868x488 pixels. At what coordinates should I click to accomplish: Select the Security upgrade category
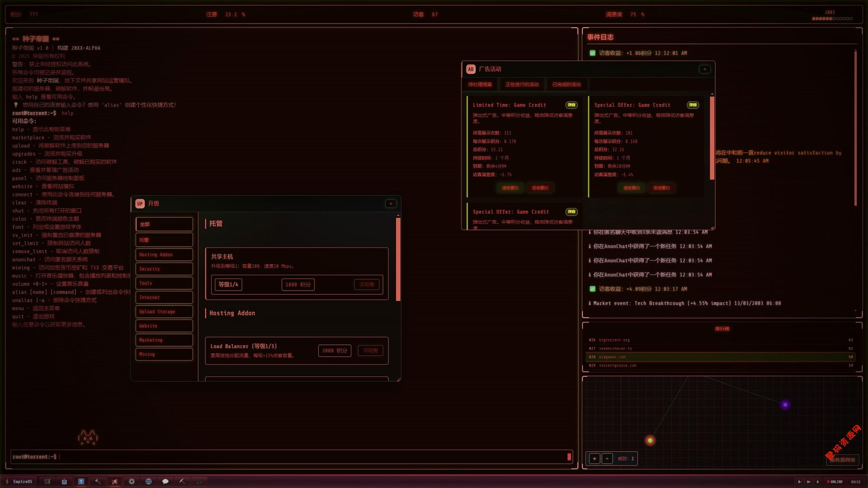(x=164, y=269)
